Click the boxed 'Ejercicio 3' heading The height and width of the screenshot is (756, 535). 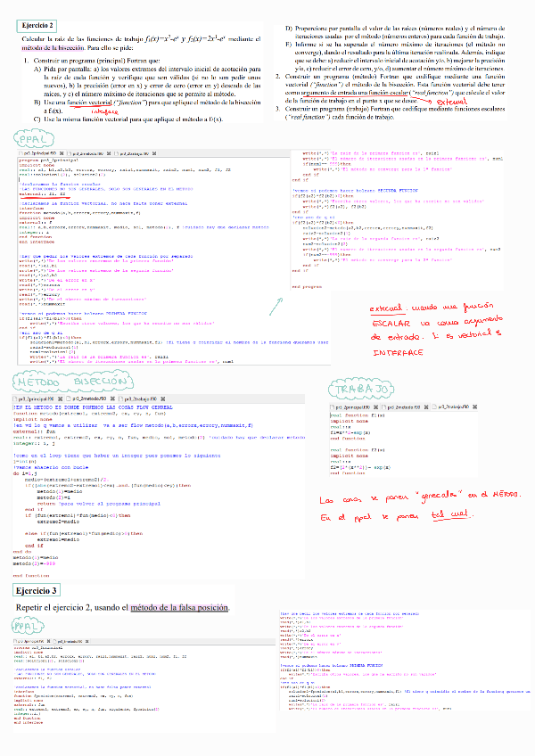[37, 590]
